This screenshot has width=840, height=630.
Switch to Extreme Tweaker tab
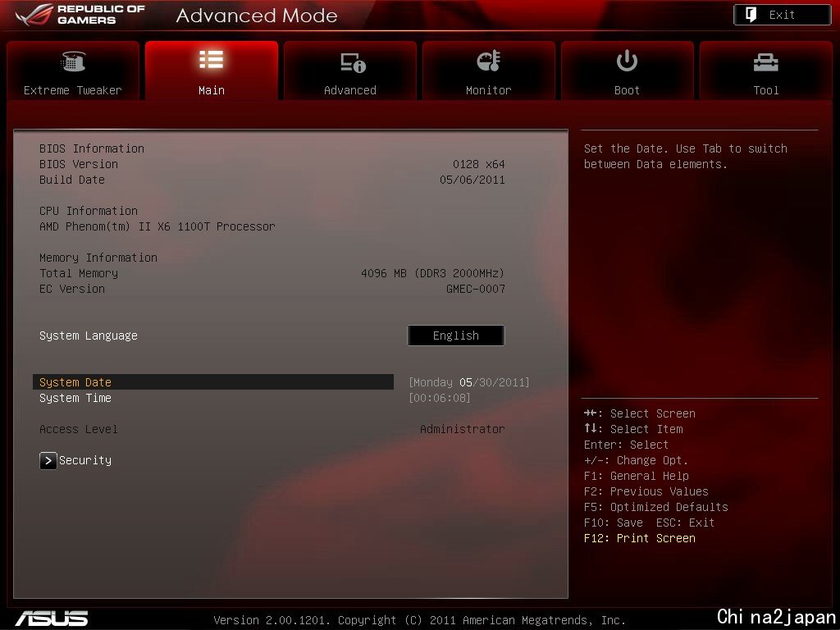point(73,71)
